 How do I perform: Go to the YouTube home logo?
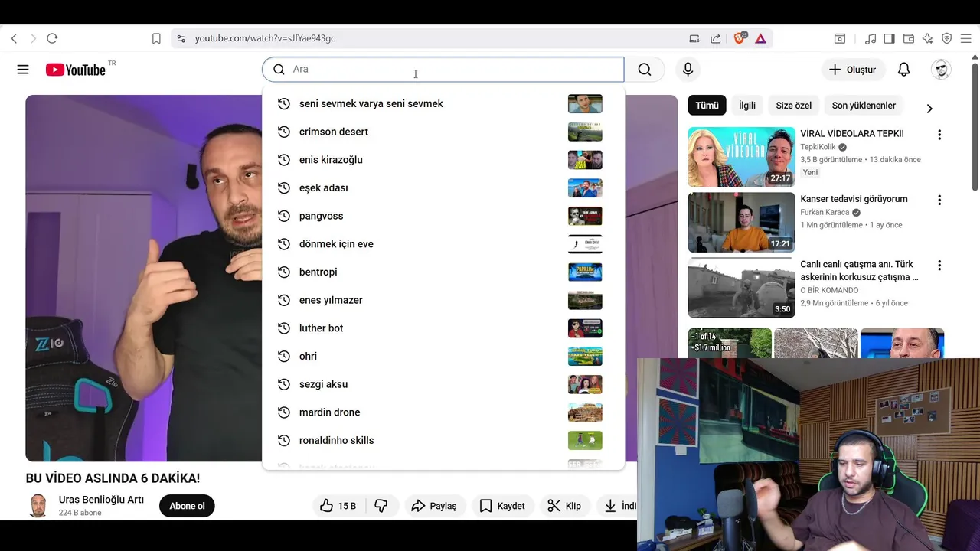coord(75,70)
